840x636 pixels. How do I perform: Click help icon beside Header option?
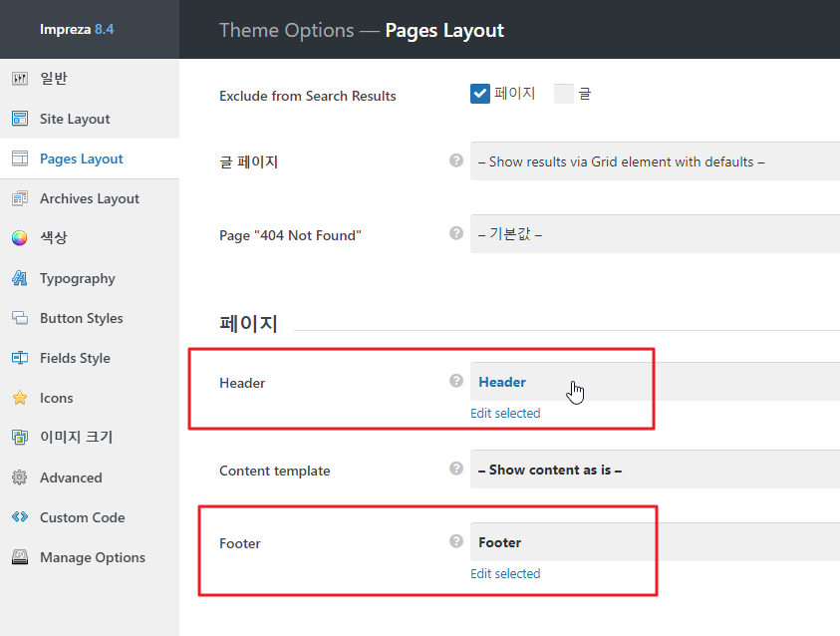point(456,381)
